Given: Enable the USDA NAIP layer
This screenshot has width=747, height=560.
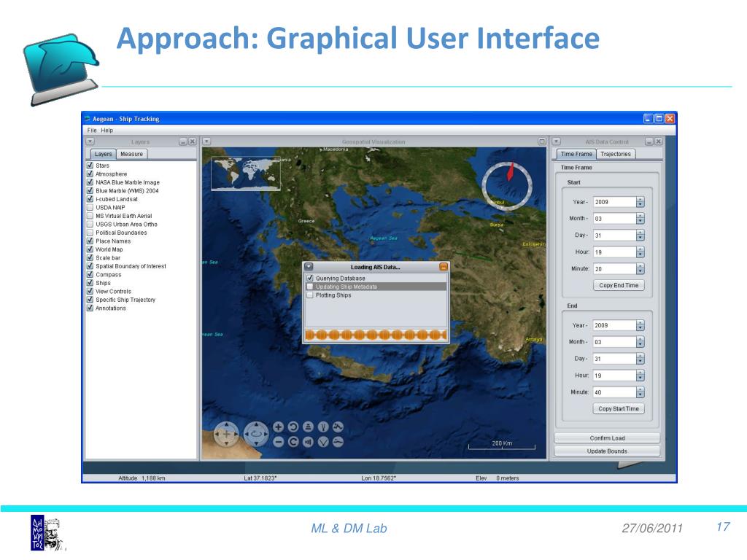Looking at the screenshot, I should pyautogui.click(x=90, y=207).
